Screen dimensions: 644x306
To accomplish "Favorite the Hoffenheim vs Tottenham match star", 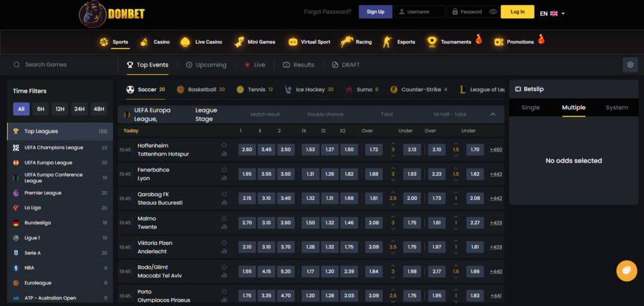I will pyautogui.click(x=224, y=145).
